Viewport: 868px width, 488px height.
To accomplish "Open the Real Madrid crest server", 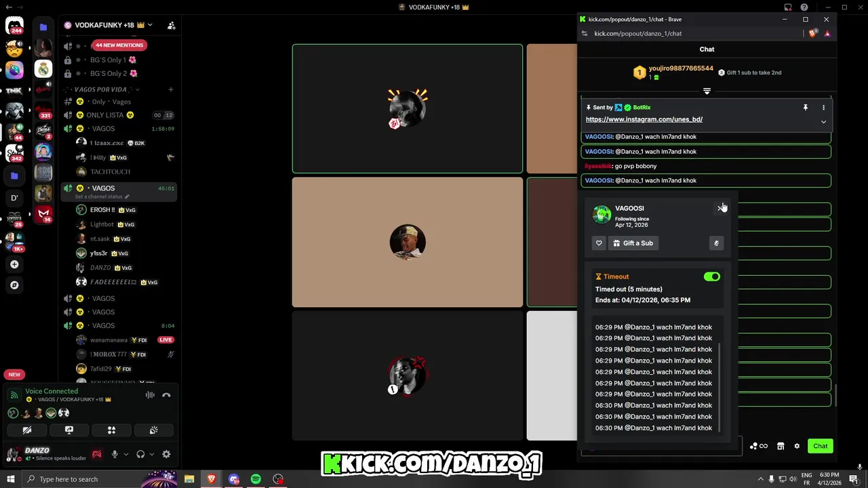I will tap(43, 69).
